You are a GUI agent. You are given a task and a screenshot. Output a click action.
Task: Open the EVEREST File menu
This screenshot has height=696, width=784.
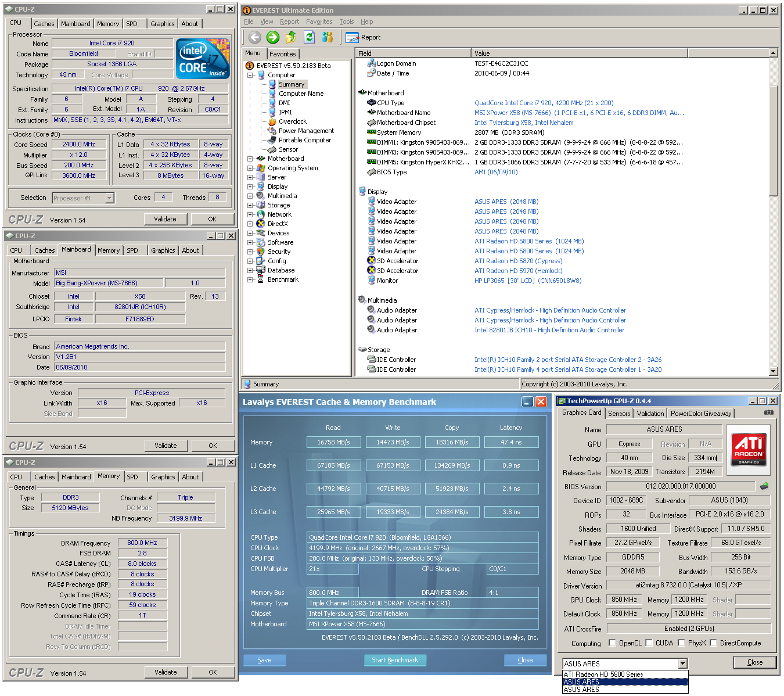[249, 21]
